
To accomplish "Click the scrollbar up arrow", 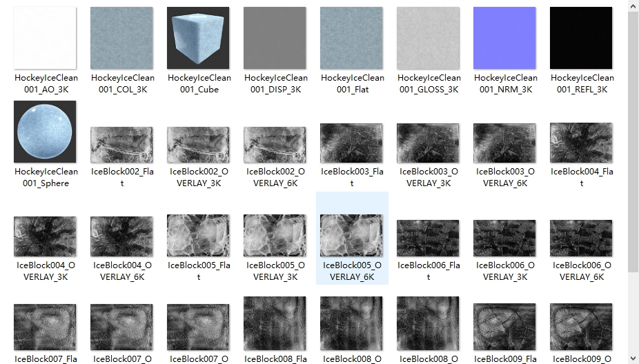I will 633,6.
